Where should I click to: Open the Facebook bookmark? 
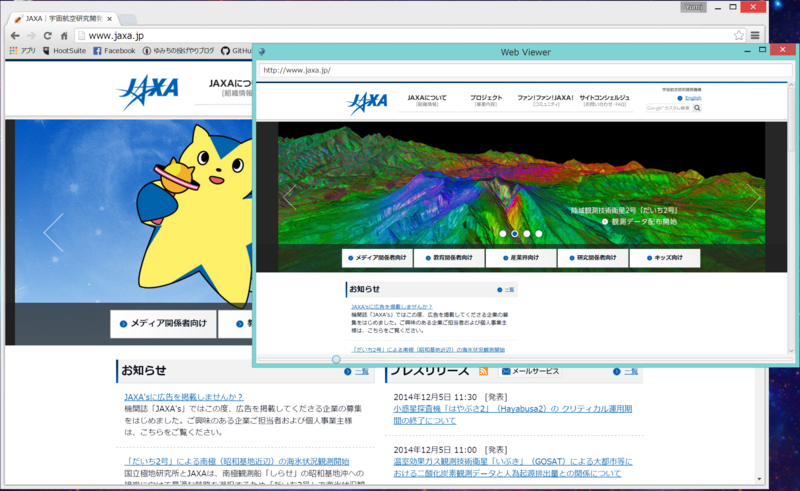click(114, 51)
